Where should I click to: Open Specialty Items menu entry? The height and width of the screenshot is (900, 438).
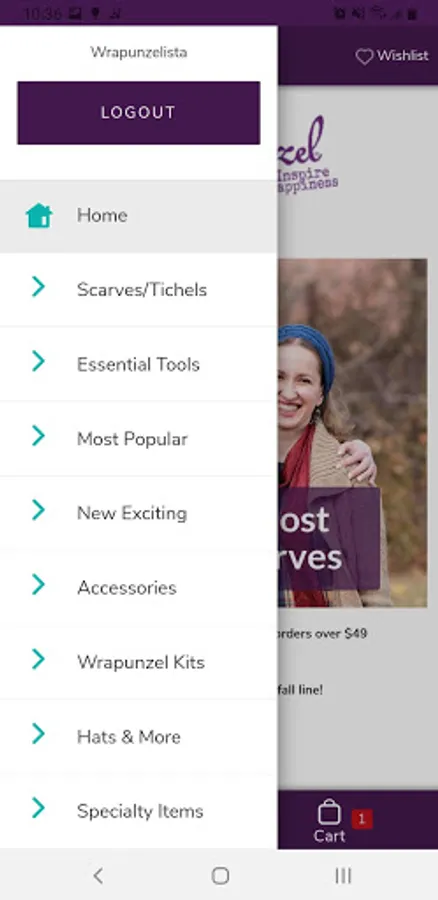point(138,811)
